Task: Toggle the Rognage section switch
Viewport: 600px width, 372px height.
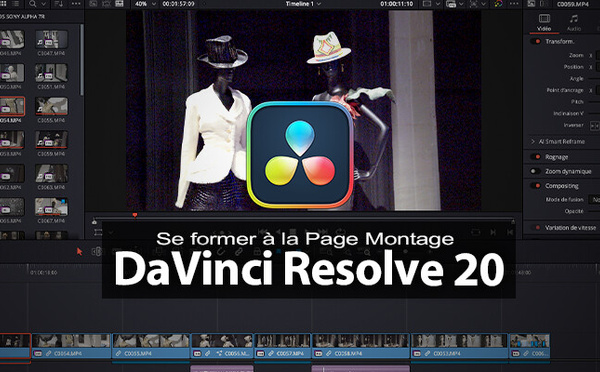Action: pyautogui.click(x=536, y=157)
